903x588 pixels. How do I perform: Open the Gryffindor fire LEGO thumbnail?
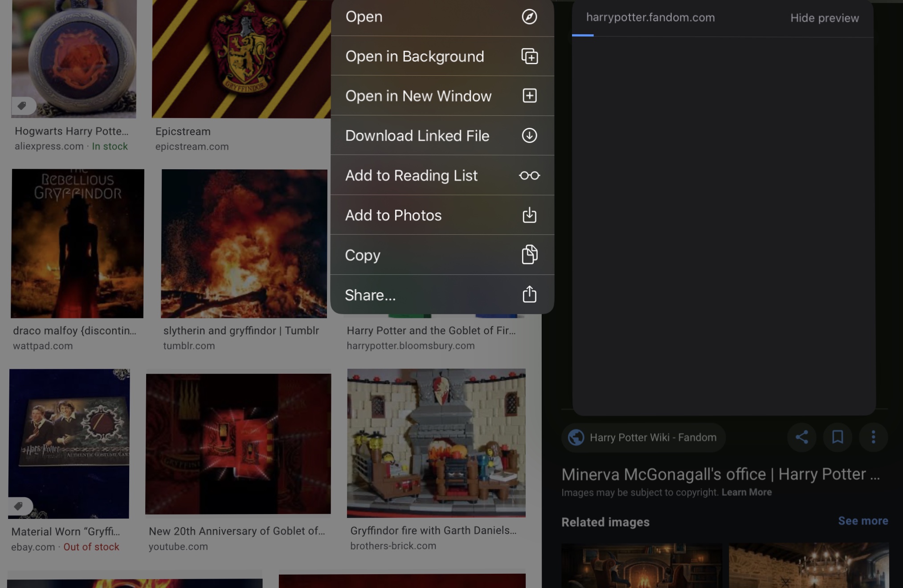tap(436, 443)
